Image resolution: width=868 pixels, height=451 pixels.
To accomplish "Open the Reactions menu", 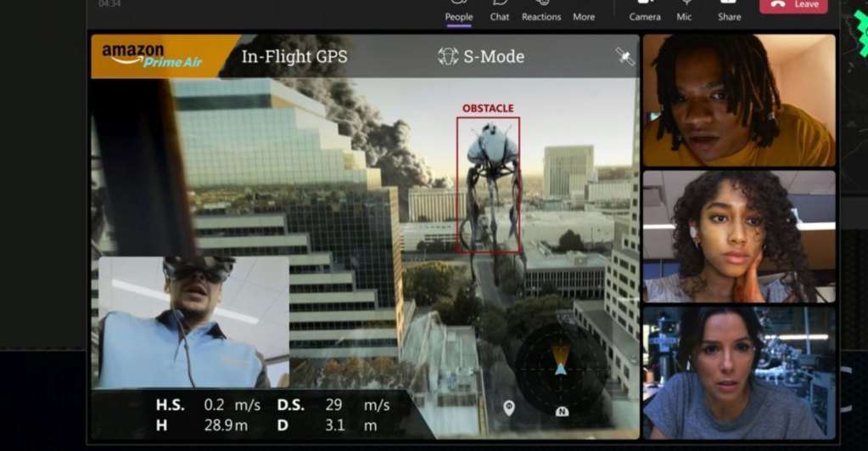I will (x=540, y=11).
